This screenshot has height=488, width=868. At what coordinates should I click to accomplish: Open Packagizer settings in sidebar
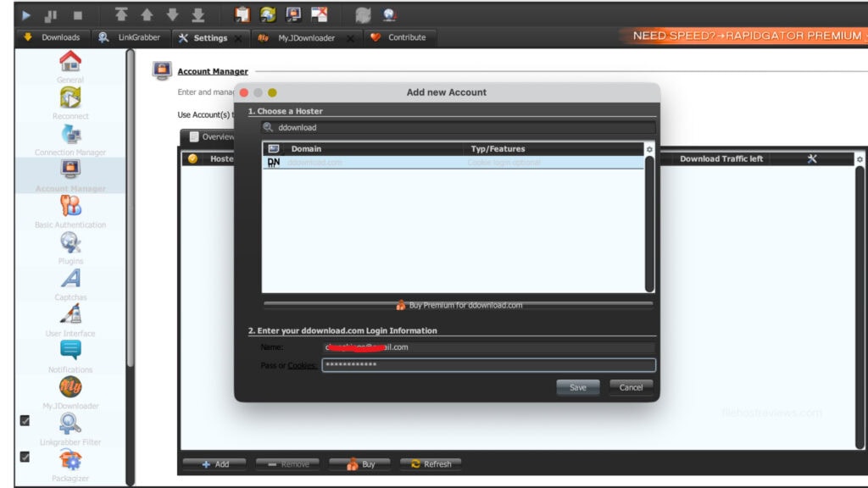(x=70, y=465)
